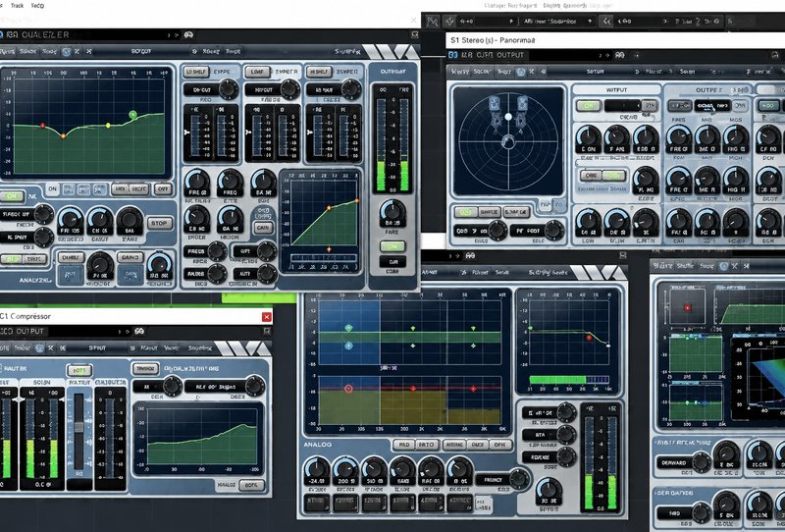Click the gamepad icon in equalizer title bar
This screenshot has width=785, height=532.
pos(188,35)
